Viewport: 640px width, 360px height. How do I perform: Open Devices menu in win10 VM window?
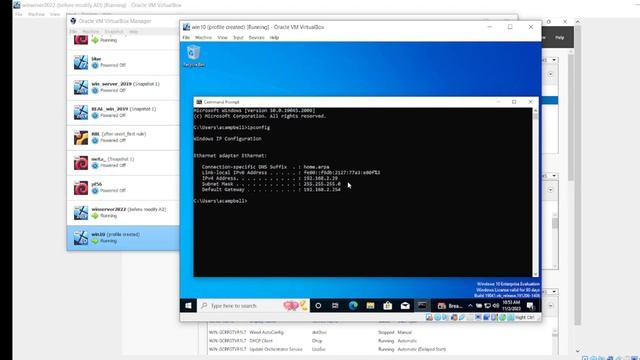pos(256,38)
